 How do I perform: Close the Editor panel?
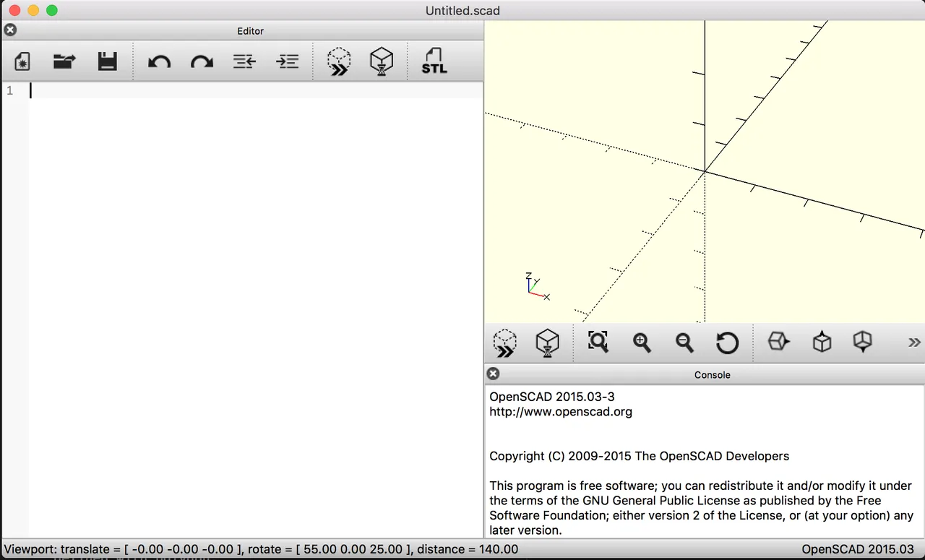tap(10, 30)
